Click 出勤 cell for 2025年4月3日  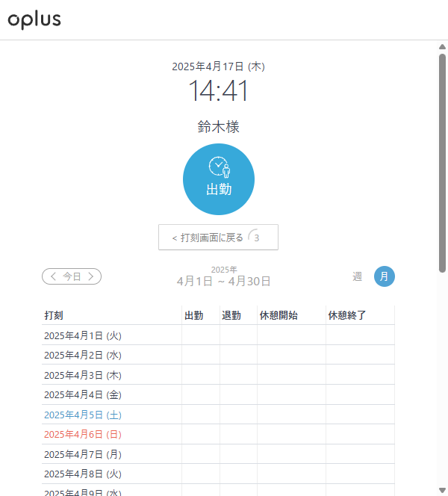[x=201, y=375]
